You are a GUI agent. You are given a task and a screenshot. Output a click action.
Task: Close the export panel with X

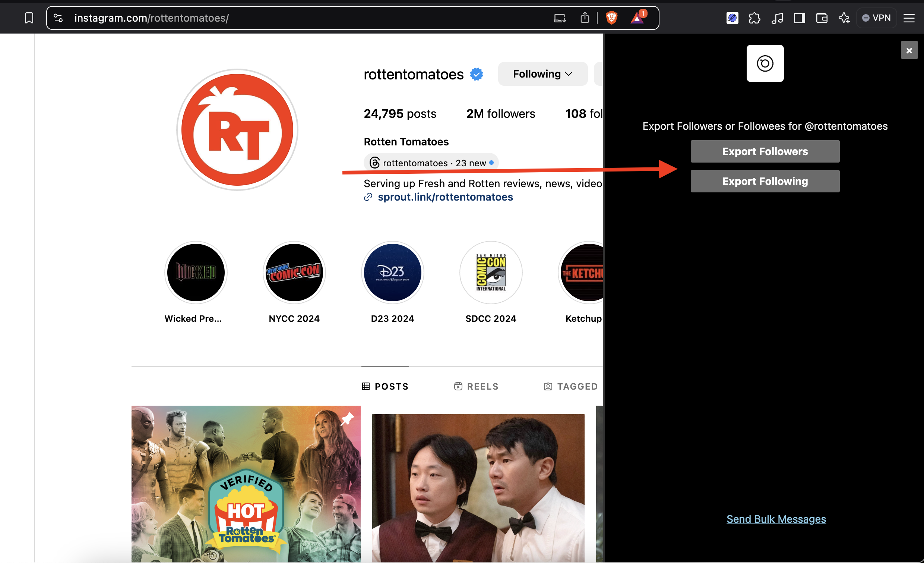coord(909,50)
